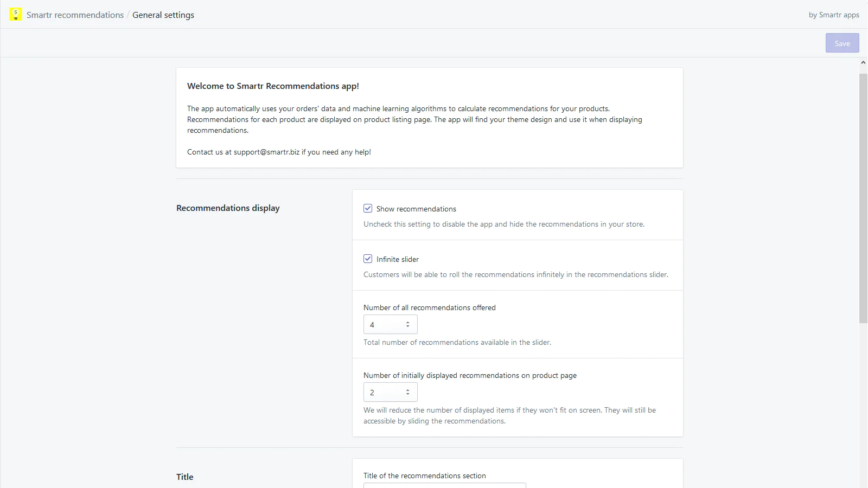The height and width of the screenshot is (488, 868).
Task: Open the 'by Smartr apps' link
Action: tap(833, 15)
